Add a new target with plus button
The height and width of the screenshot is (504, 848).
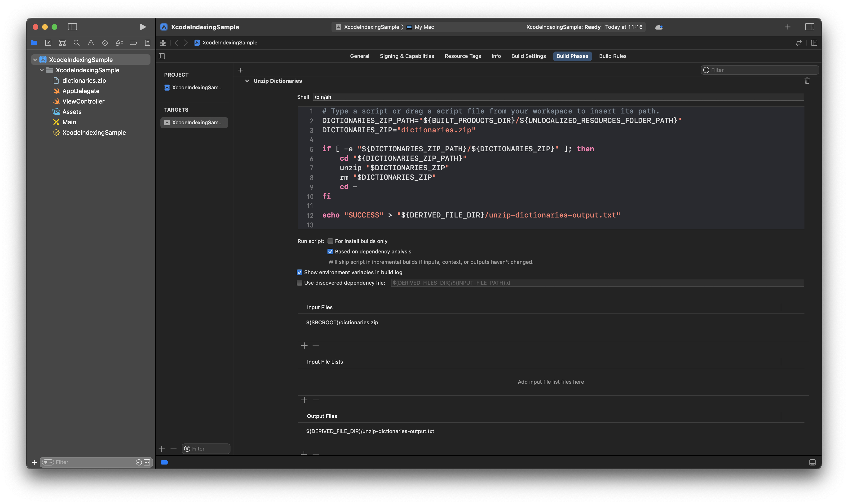point(162,449)
